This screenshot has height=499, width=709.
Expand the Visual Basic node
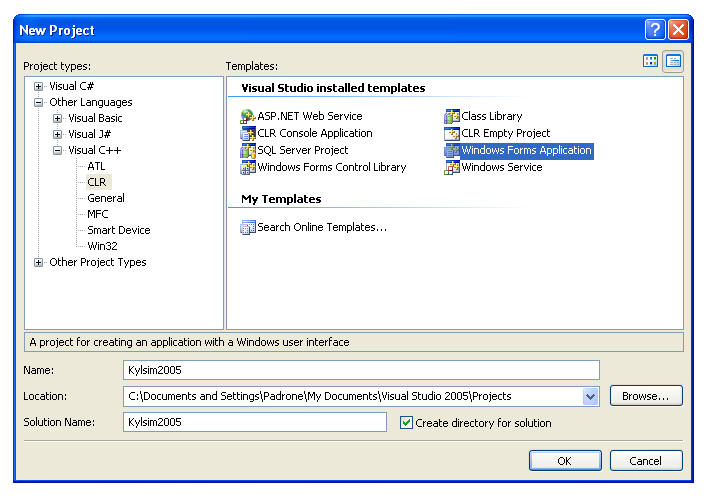pyautogui.click(x=57, y=118)
